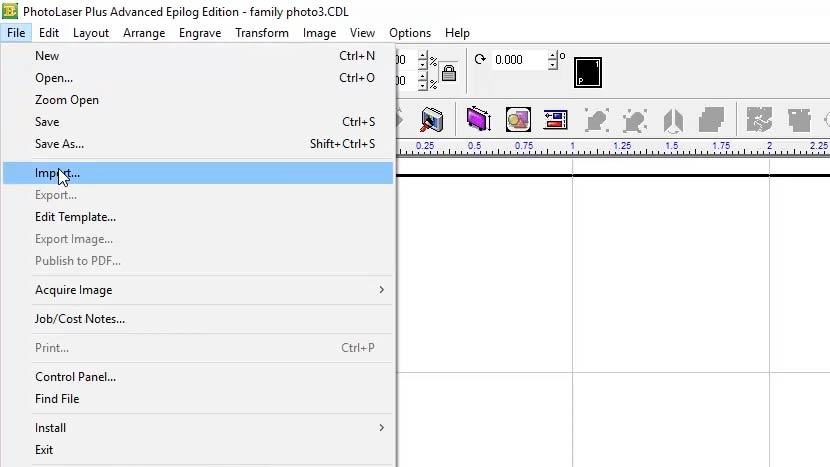
Task: Click the proportional lock icon
Action: (449, 72)
